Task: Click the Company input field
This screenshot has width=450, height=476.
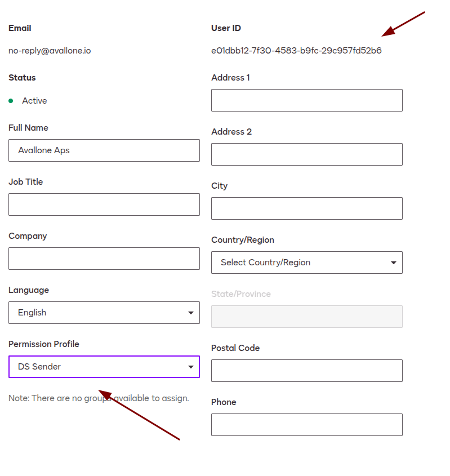Action: coord(104,259)
